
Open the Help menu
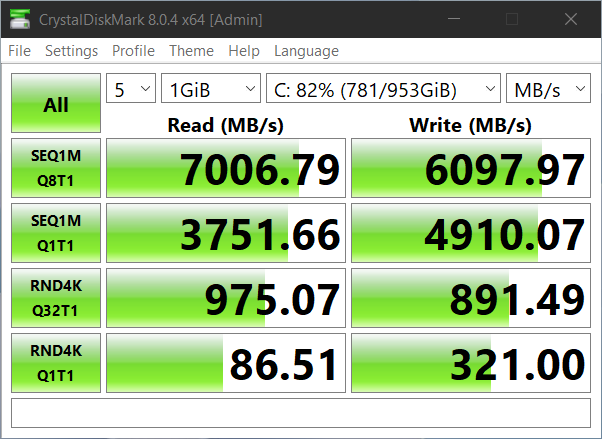[244, 51]
